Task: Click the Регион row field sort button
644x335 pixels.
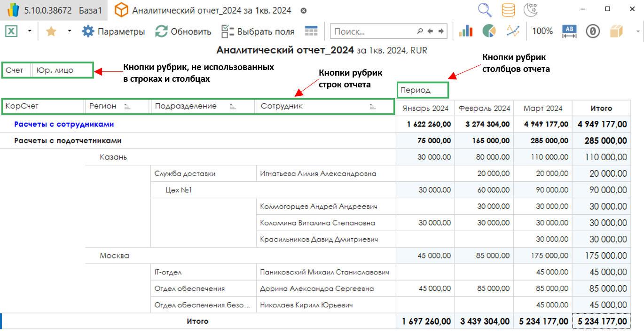Action: pos(127,107)
